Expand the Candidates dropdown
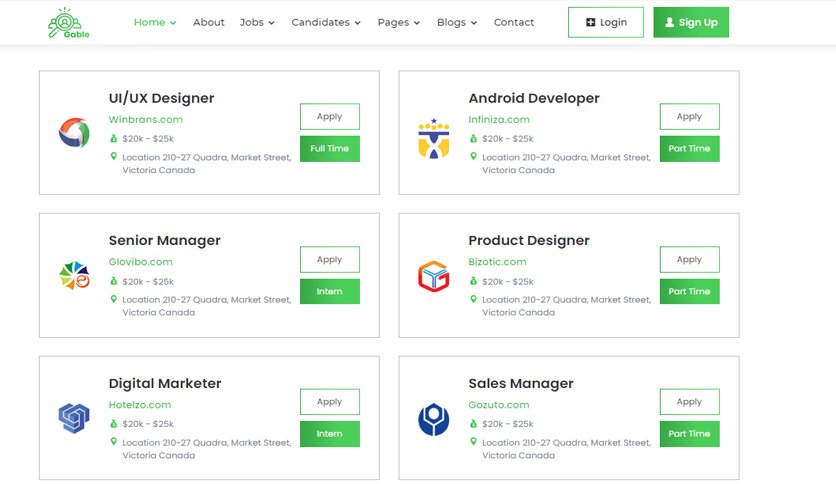 (326, 22)
